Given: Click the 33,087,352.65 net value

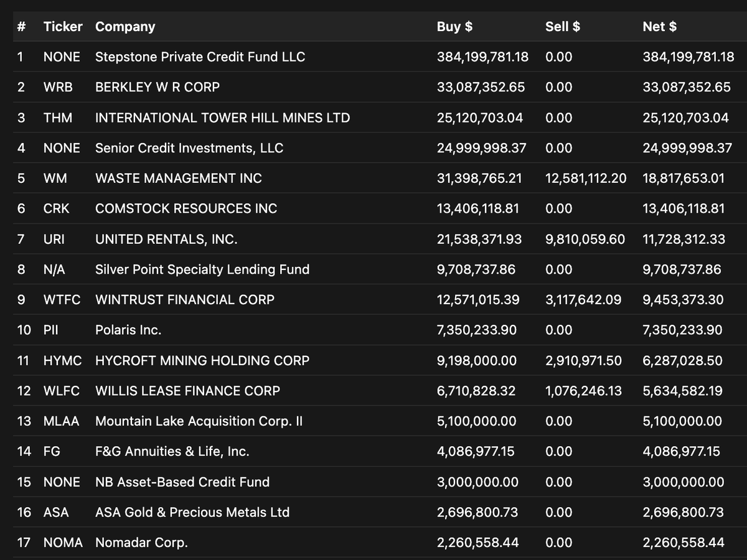Looking at the screenshot, I should click(687, 87).
